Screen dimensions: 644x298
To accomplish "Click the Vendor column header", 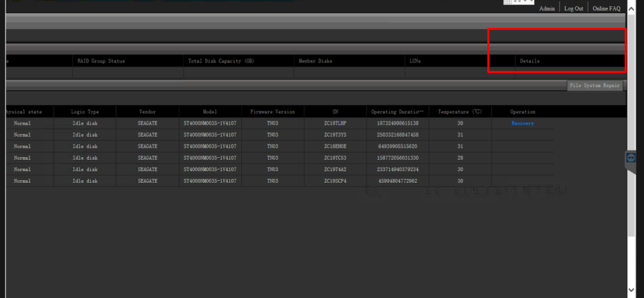I will pos(147,112).
